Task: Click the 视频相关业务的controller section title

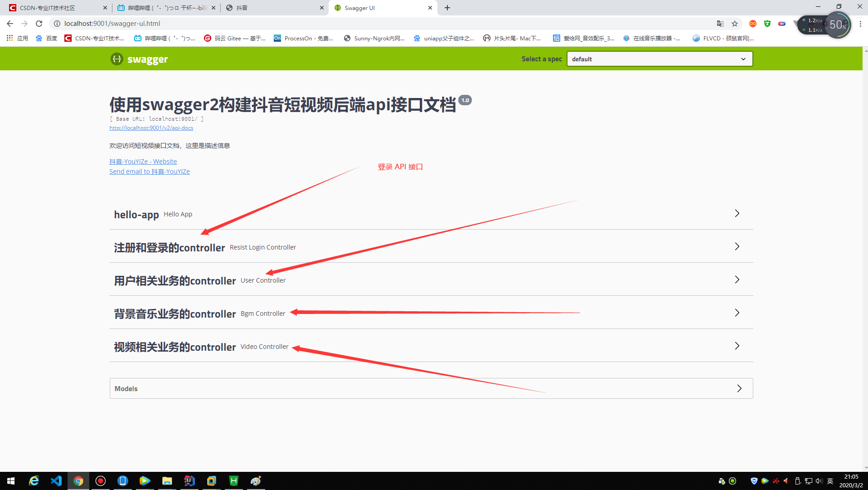Action: (x=175, y=347)
